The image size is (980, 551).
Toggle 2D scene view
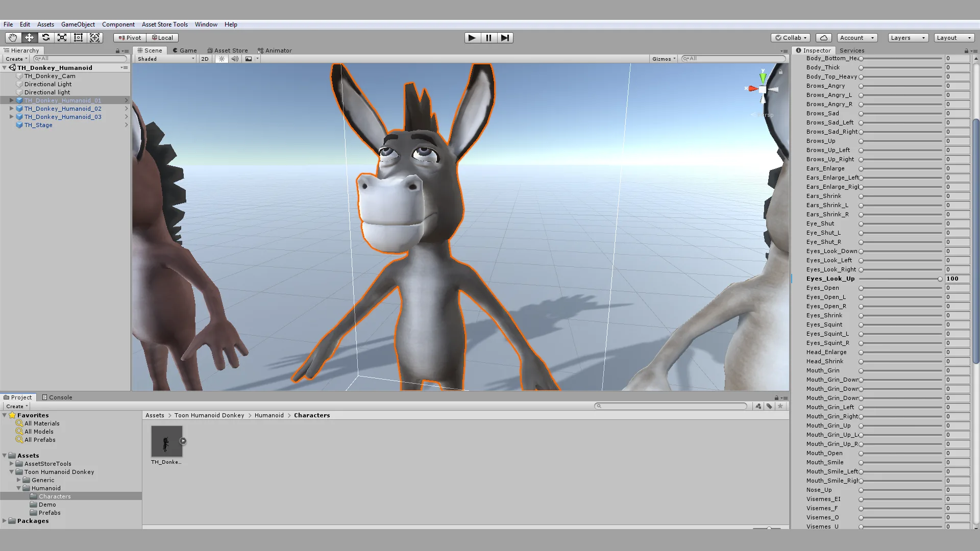click(x=205, y=59)
